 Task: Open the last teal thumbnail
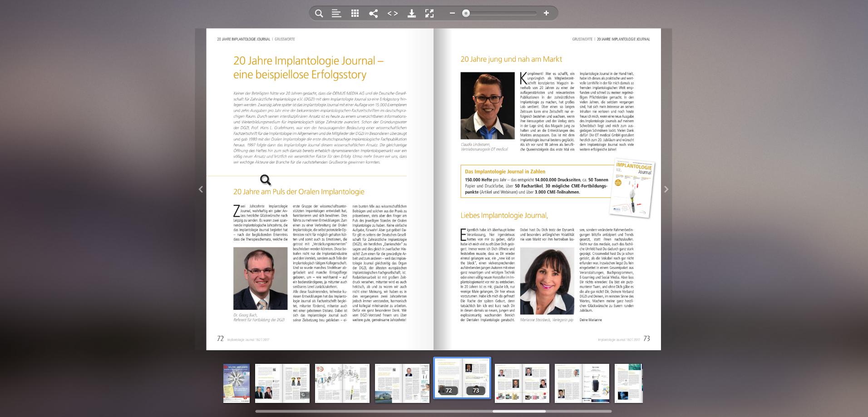click(x=629, y=383)
